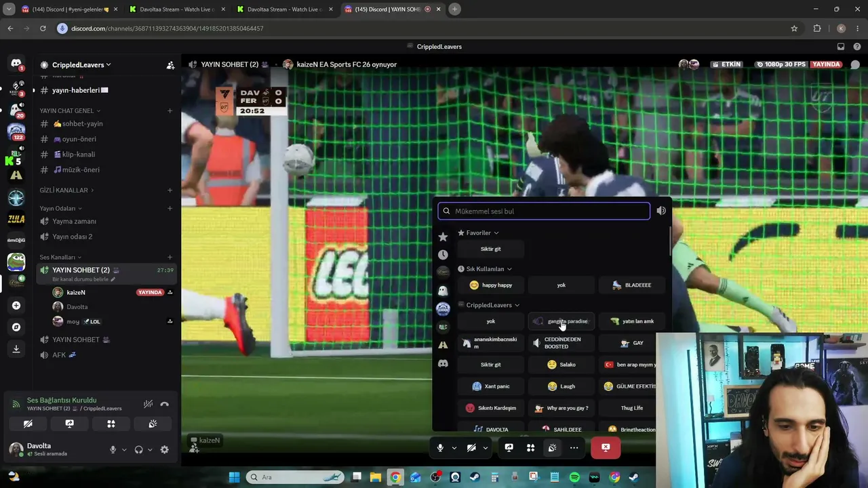Jump to Discord default sounds in soundboard sidebar
The height and width of the screenshot is (488, 868).
[x=443, y=363]
